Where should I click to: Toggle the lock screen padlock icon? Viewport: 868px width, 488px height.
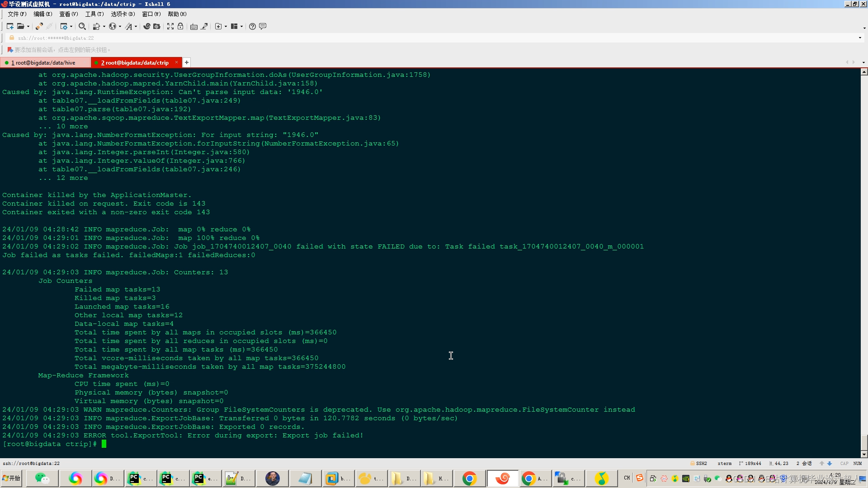coord(180,26)
